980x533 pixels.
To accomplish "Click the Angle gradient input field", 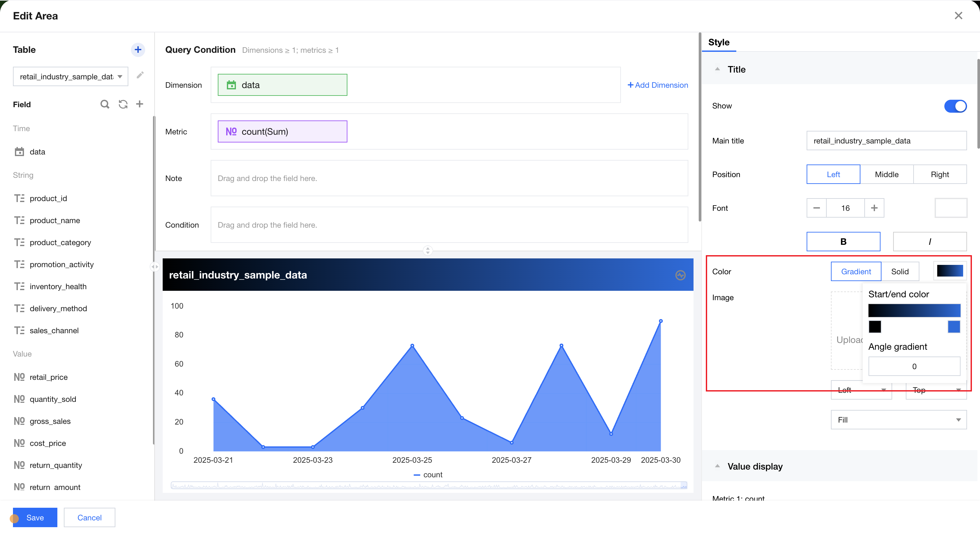I will [x=914, y=366].
